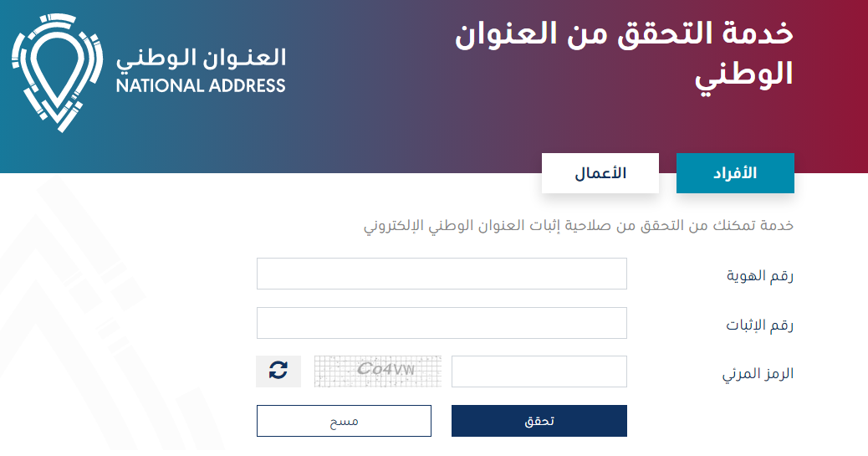Click the رقم الهوية field label
This screenshot has width=868, height=456.
click(x=759, y=275)
